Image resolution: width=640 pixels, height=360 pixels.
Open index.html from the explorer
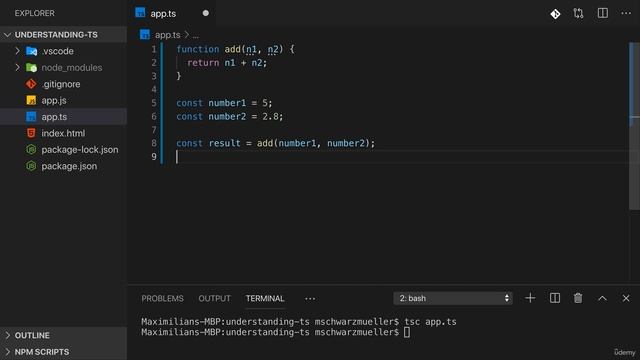point(63,133)
